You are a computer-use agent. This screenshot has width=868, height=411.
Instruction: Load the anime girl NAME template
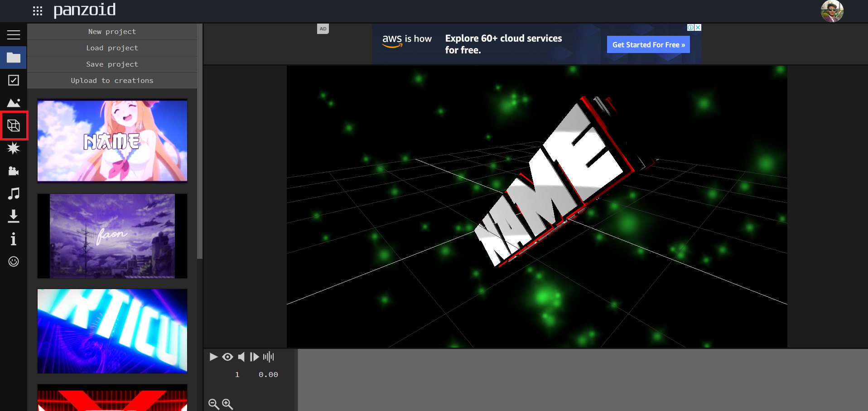(x=112, y=141)
